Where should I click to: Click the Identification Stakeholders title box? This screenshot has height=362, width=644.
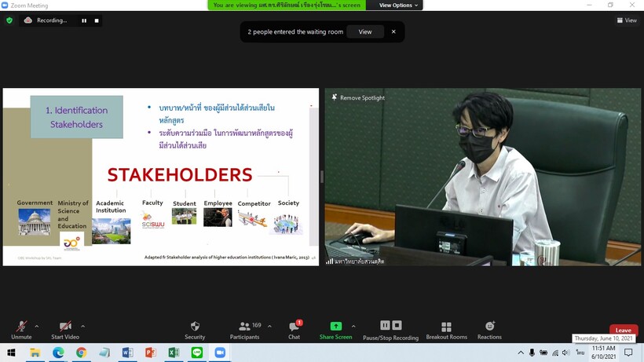(x=77, y=117)
